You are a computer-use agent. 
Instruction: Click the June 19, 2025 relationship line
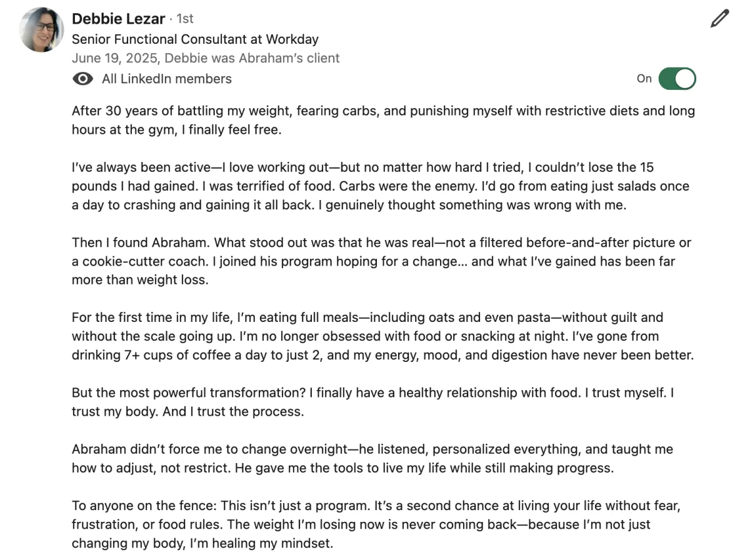pos(206,58)
